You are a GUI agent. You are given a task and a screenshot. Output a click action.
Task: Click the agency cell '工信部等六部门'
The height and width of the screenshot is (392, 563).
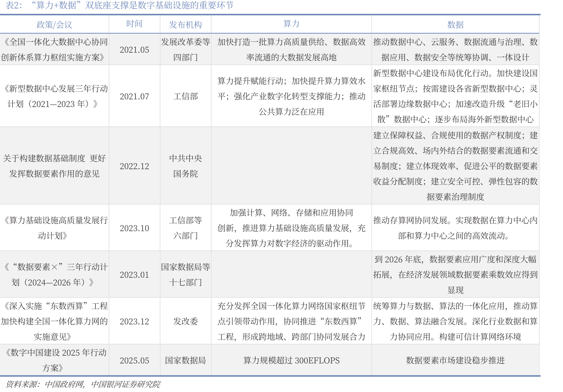coord(185,228)
